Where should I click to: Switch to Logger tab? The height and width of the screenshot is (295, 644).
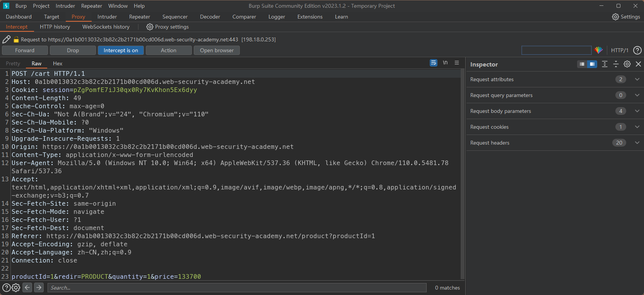pos(277,17)
